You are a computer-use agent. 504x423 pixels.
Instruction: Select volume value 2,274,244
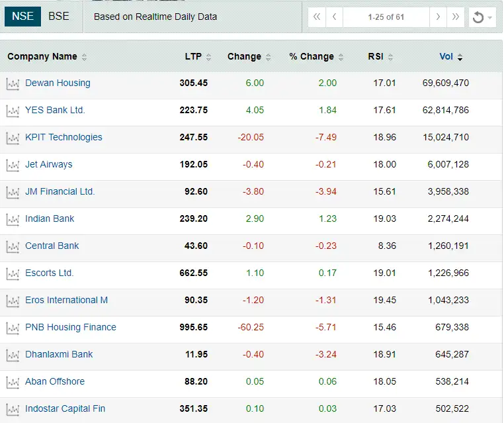[x=448, y=218]
